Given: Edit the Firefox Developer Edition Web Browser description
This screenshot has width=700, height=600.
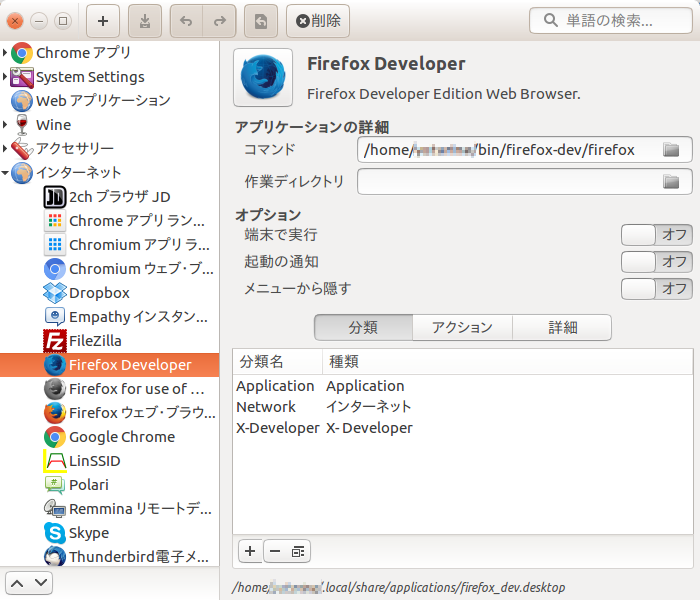Looking at the screenshot, I should tap(444, 94).
